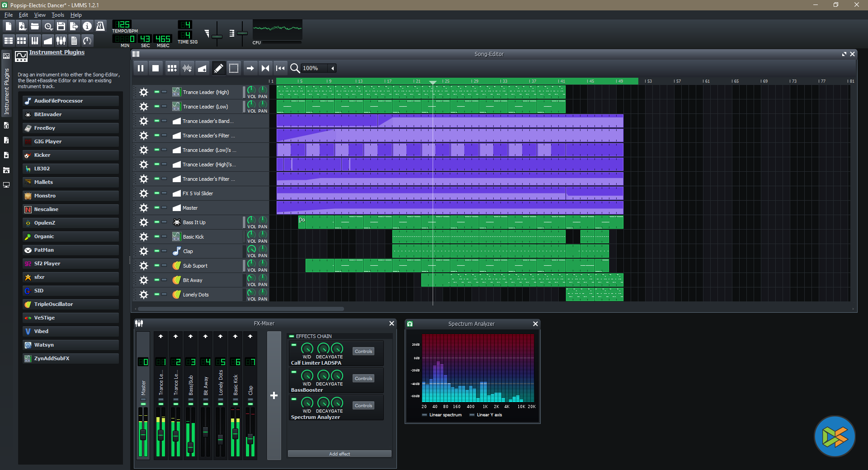This screenshot has height=470, width=868.
Task: Click the Add effect button
Action: [340, 454]
